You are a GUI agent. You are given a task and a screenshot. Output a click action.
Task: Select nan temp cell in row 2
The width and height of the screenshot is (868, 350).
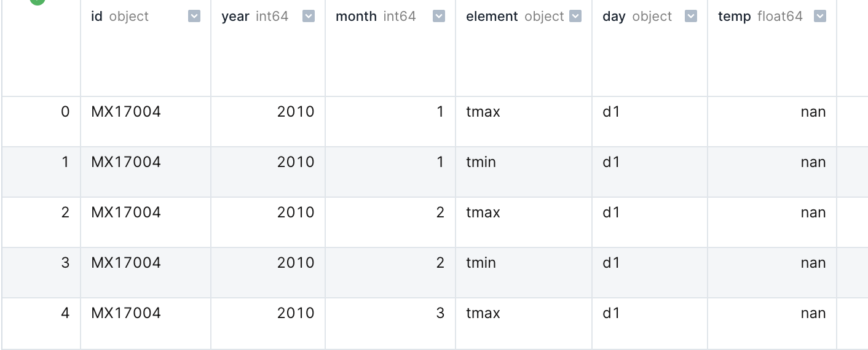point(813,212)
